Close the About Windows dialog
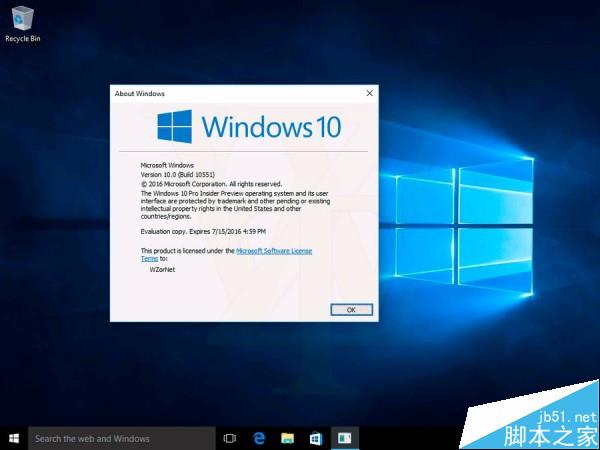 369,93
